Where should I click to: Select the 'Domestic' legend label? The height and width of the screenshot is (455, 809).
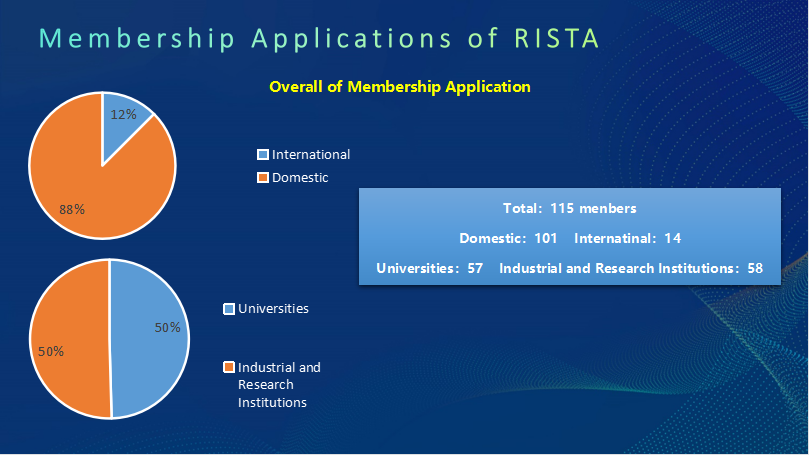[300, 177]
